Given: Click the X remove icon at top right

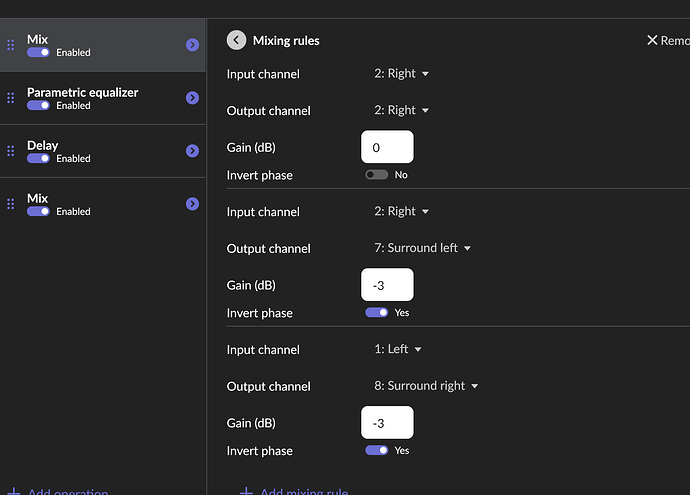Looking at the screenshot, I should [652, 40].
